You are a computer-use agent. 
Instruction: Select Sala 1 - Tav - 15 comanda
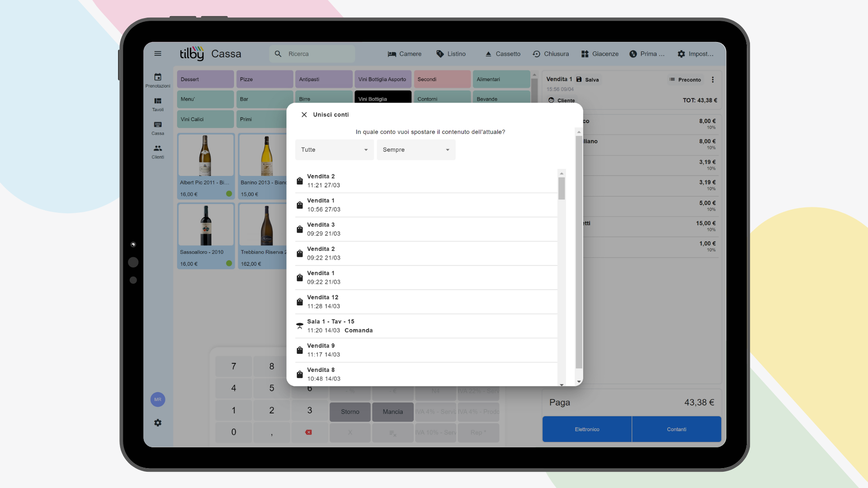426,326
